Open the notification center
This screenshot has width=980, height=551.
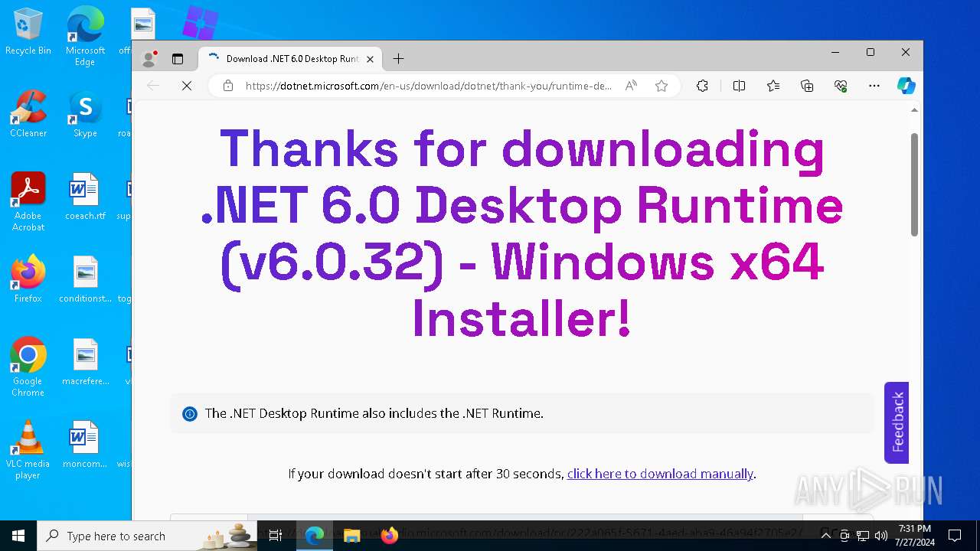(955, 536)
